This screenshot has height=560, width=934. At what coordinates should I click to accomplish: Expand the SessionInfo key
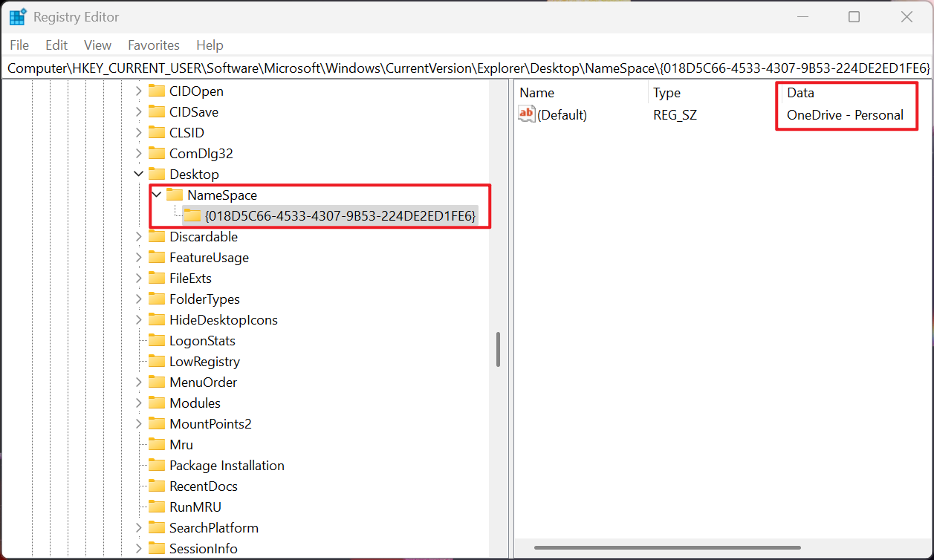pyautogui.click(x=138, y=549)
